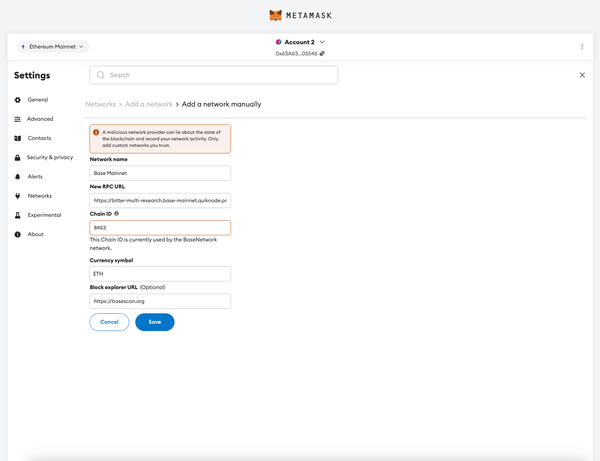Click Add a network breadcrumb
600x461 pixels.
pos(147,104)
